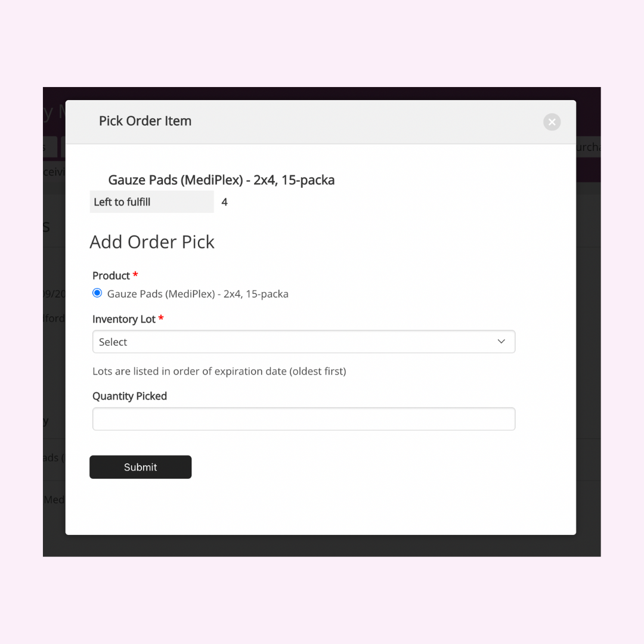Open the Inventory Lot dropdown
The height and width of the screenshot is (644, 644).
coord(304,342)
